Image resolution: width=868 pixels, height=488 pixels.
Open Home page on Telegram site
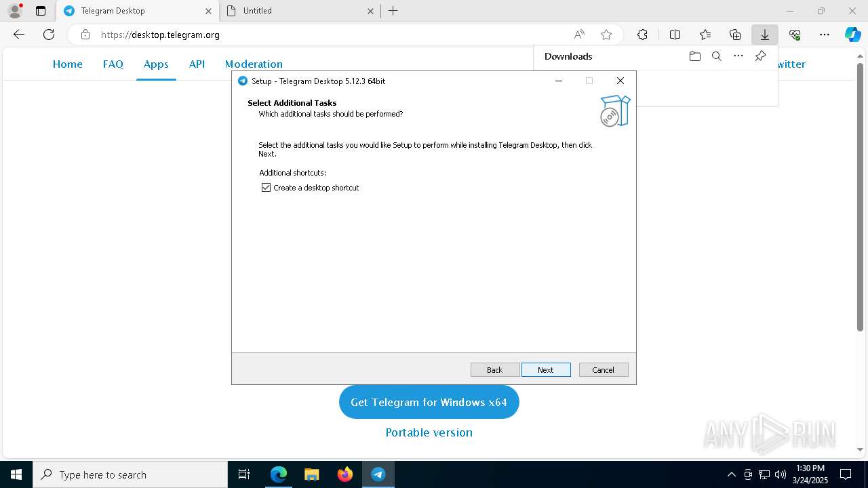68,64
